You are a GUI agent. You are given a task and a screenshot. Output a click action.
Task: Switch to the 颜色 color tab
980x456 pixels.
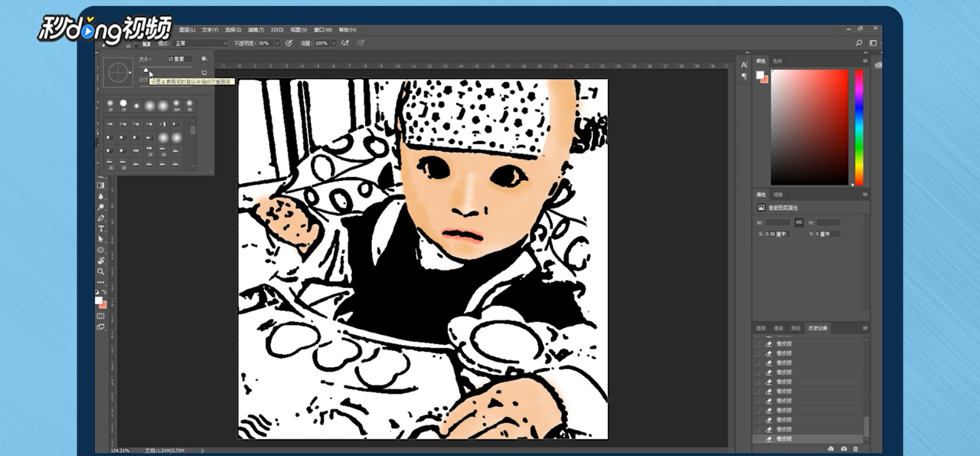pyautogui.click(x=761, y=61)
